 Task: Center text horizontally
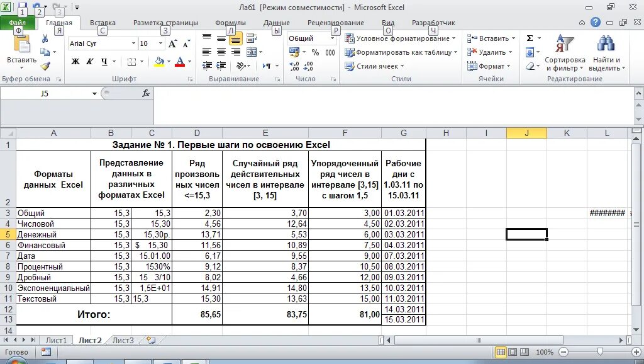pyautogui.click(x=221, y=52)
